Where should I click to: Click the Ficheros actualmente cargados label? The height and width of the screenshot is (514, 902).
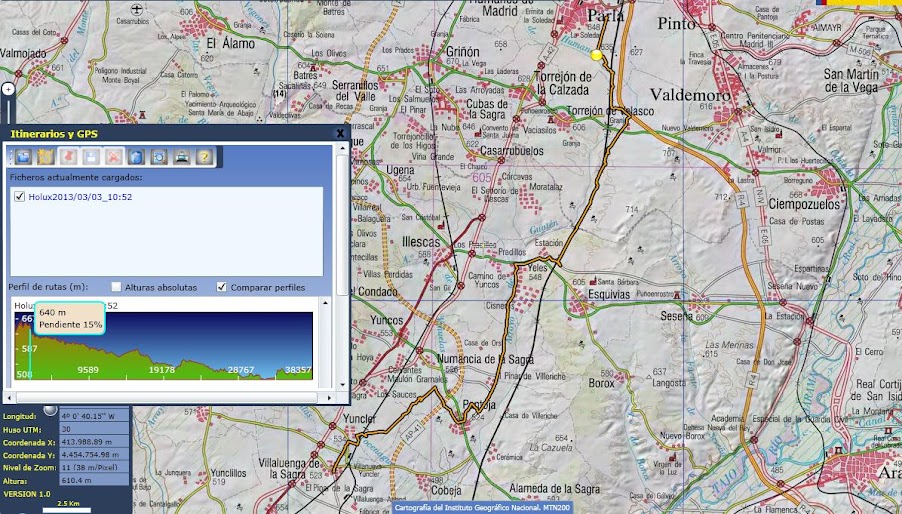tap(75, 177)
